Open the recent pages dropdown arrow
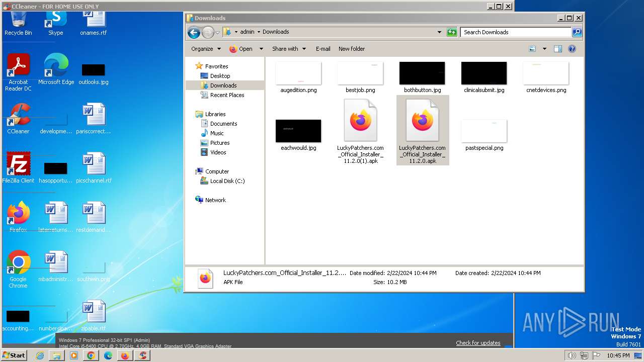The height and width of the screenshot is (362, 644). (217, 32)
